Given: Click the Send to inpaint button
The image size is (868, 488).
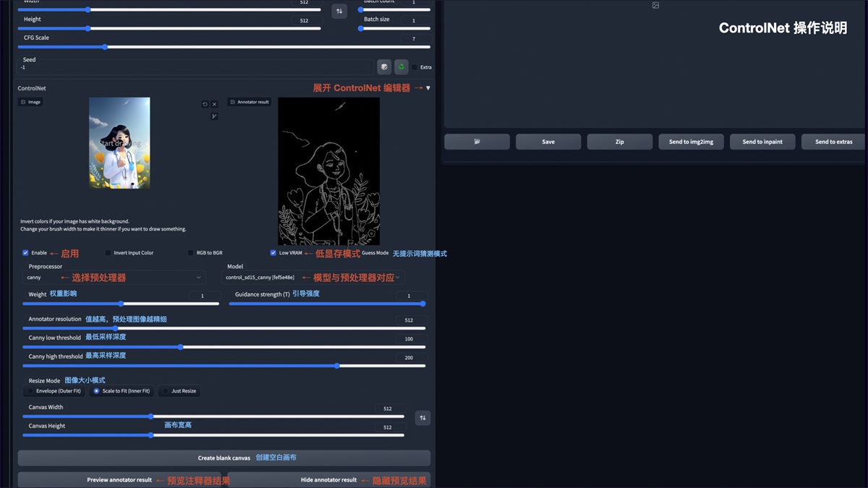Looking at the screenshot, I should coord(762,141).
